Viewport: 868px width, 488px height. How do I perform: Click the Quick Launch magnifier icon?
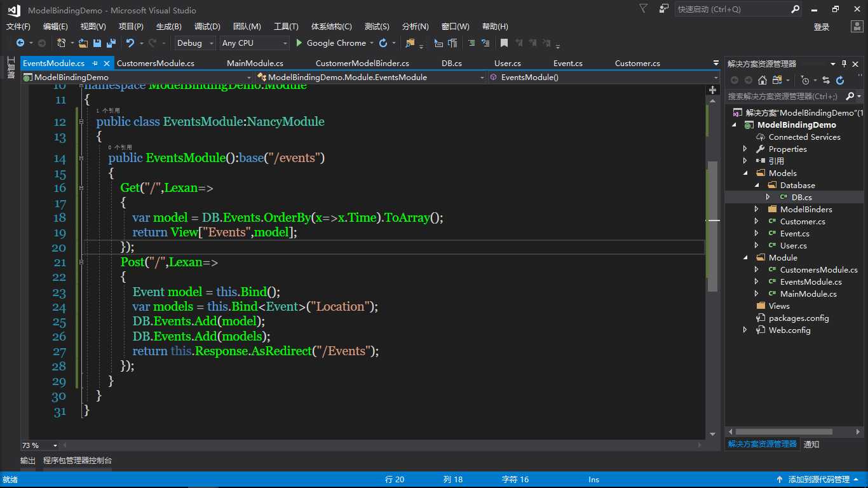pos(795,9)
